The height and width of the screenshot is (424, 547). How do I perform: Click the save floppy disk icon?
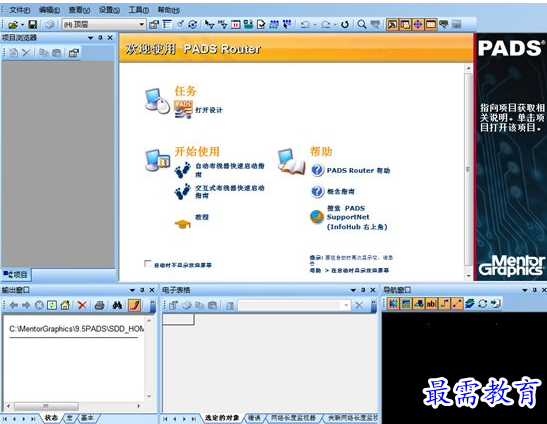coord(32,24)
